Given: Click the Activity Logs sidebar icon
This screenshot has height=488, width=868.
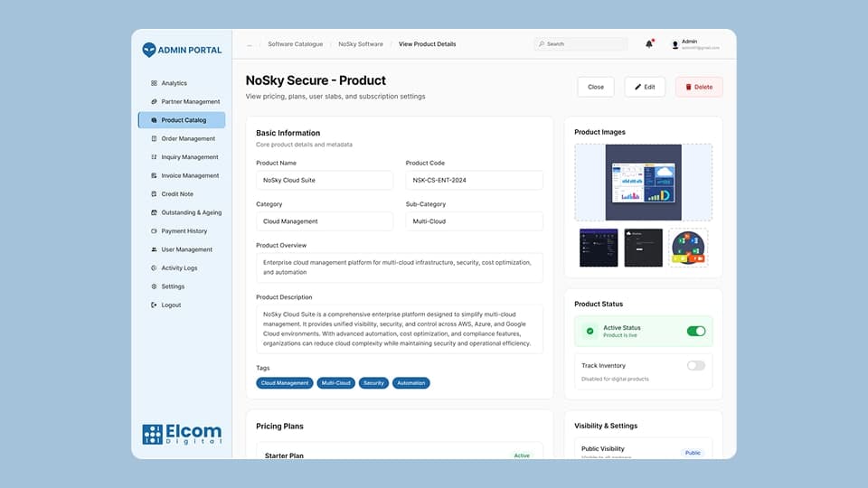Looking at the screenshot, I should tap(154, 268).
